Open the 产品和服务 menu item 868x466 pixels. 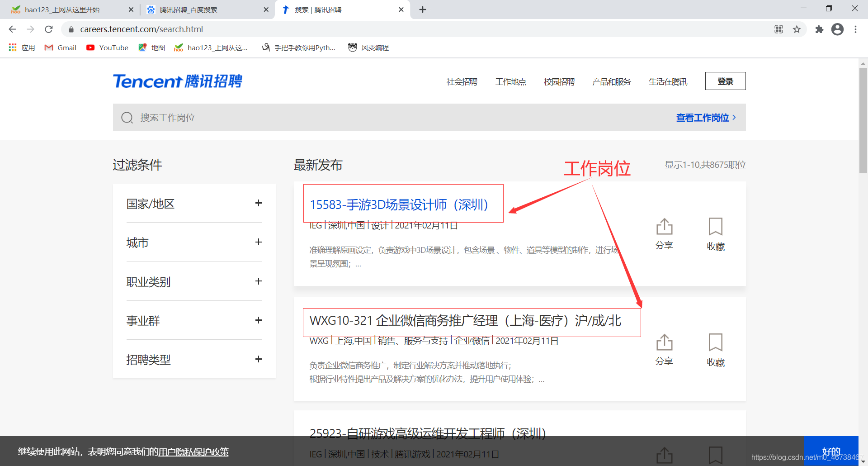pyautogui.click(x=612, y=81)
